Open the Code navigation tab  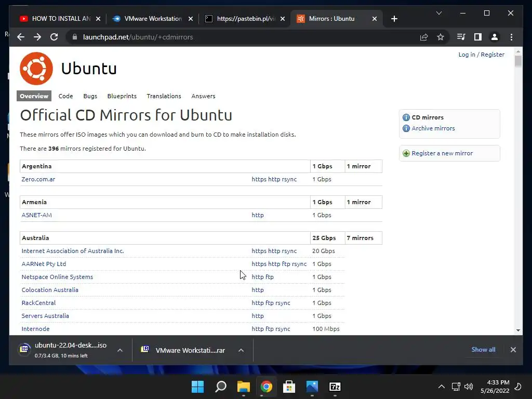[65, 96]
